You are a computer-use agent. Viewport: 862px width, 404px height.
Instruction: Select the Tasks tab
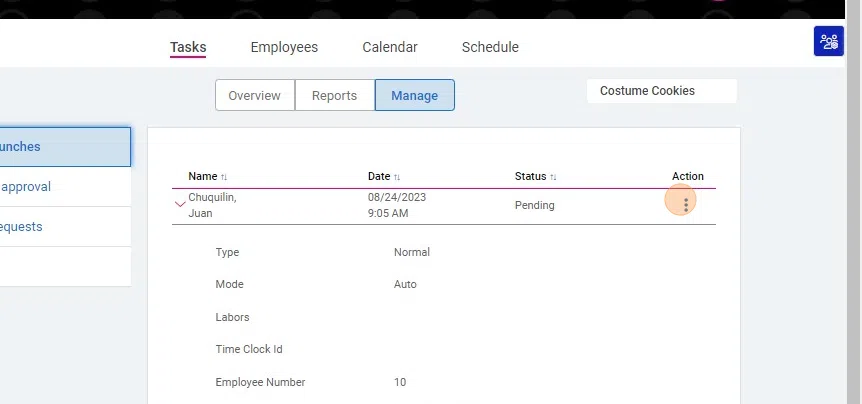(188, 47)
